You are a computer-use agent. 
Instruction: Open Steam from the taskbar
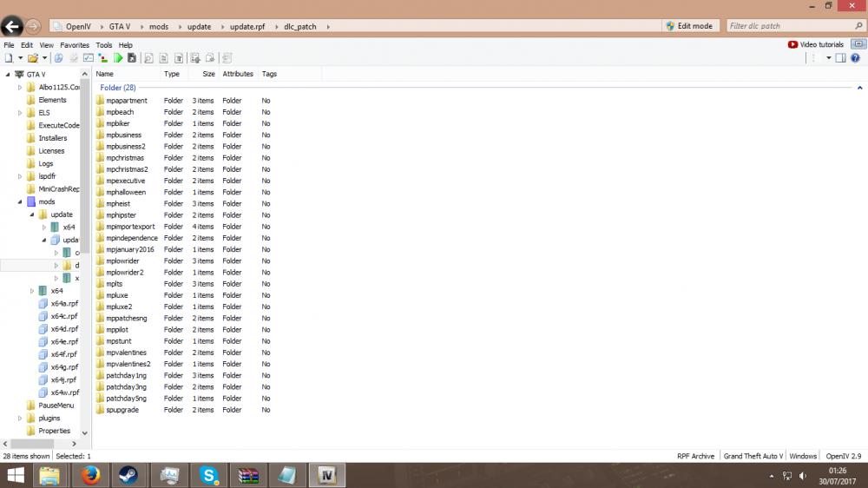pos(128,475)
